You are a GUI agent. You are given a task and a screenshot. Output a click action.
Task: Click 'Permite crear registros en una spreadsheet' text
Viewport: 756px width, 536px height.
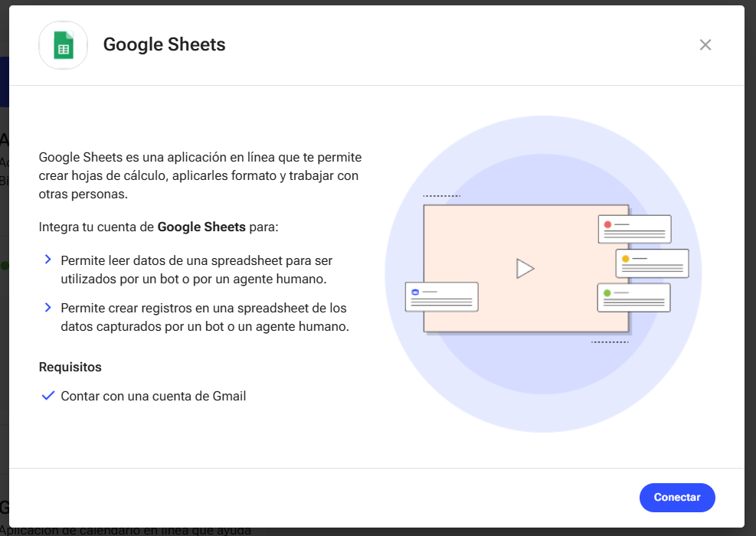coord(205,317)
